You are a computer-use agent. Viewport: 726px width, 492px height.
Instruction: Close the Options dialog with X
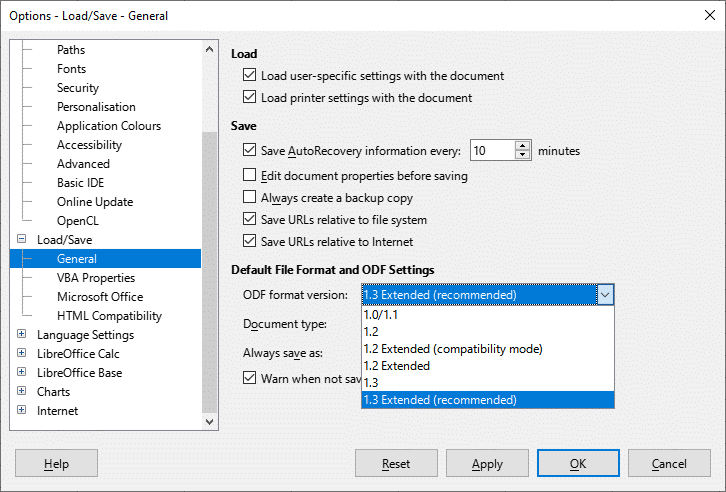[709, 15]
